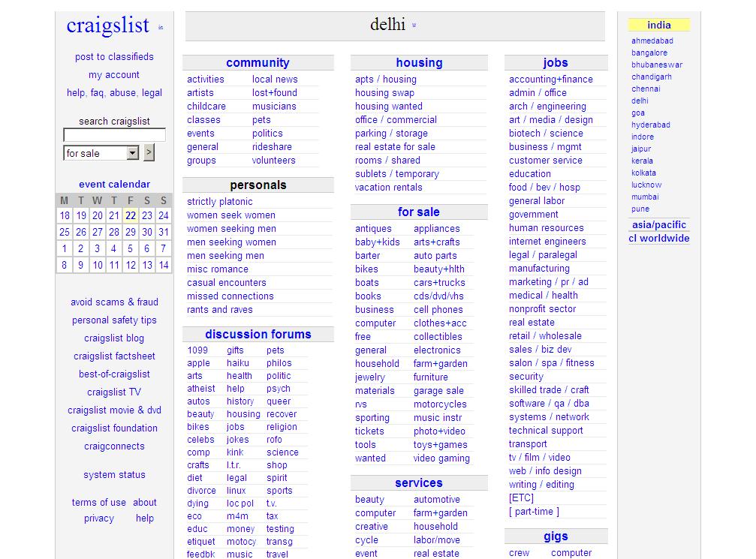The image size is (756, 559).
Task: Click the craigslist logo link
Action: (x=108, y=25)
